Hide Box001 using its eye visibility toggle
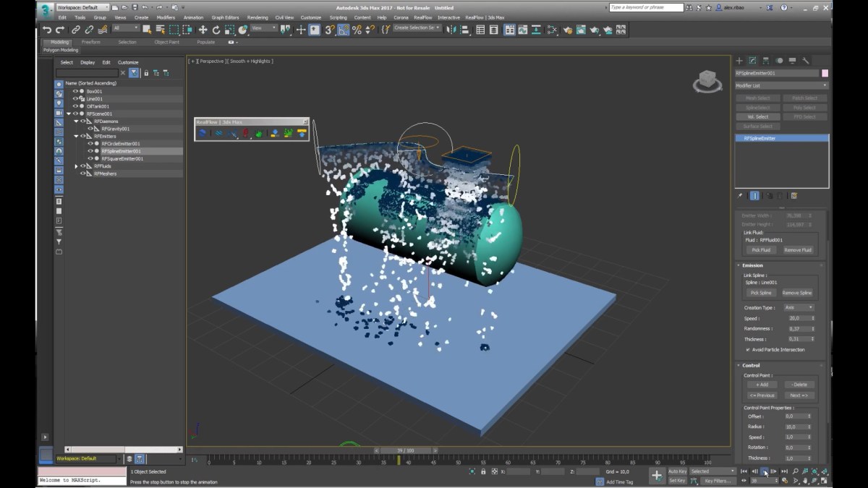The image size is (868, 488). point(75,91)
